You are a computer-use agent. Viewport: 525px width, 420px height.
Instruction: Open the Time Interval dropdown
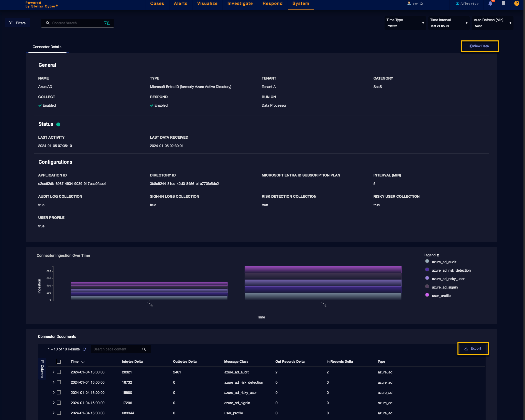(449, 23)
